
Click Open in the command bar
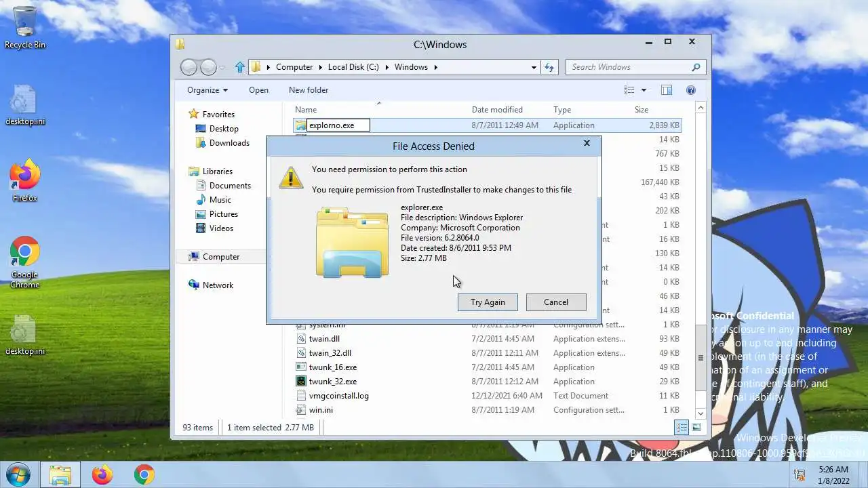click(x=258, y=90)
